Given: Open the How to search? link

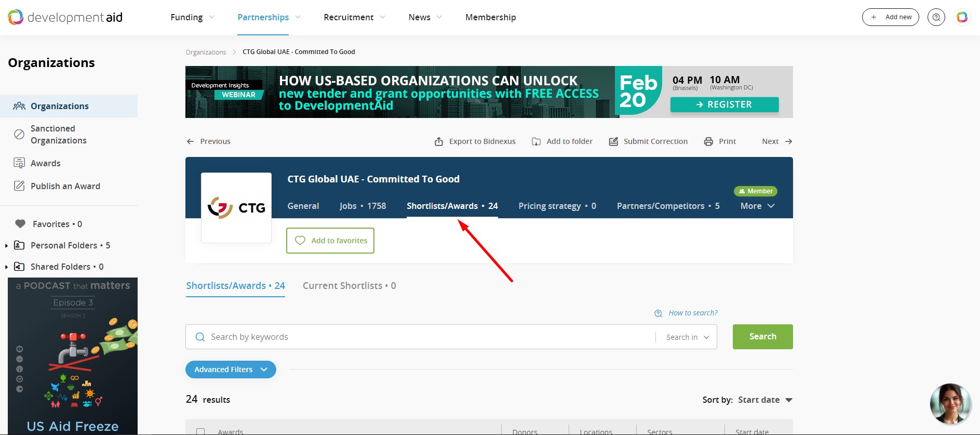Looking at the screenshot, I should [x=692, y=313].
